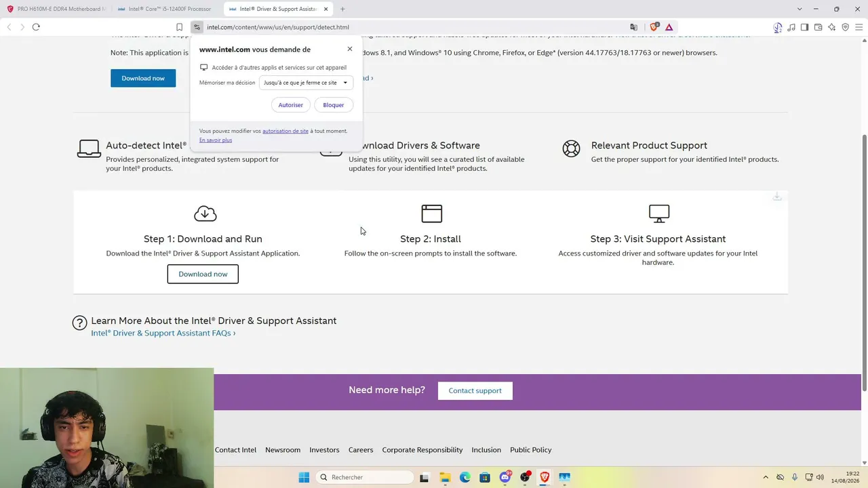Open Newsroom footer link
This screenshot has height=488, width=868.
[x=283, y=450]
